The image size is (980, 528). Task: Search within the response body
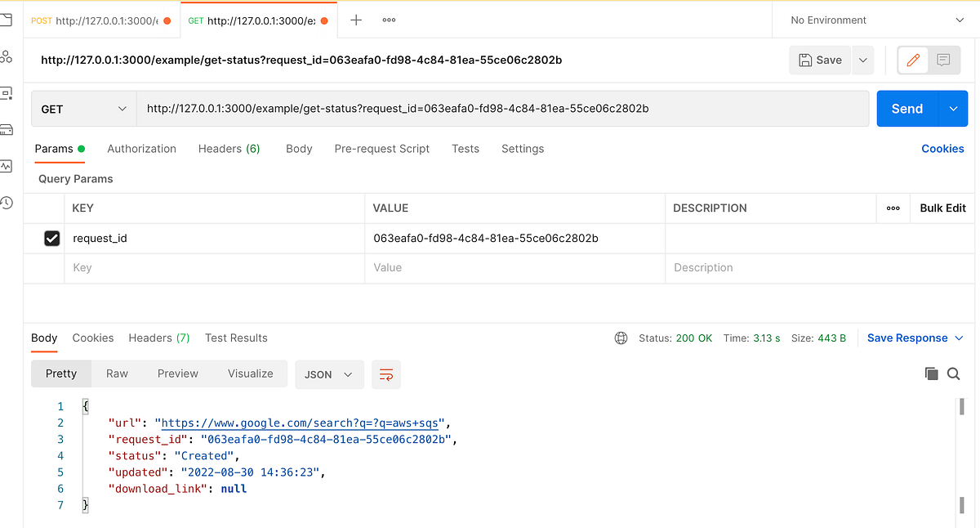(x=954, y=374)
